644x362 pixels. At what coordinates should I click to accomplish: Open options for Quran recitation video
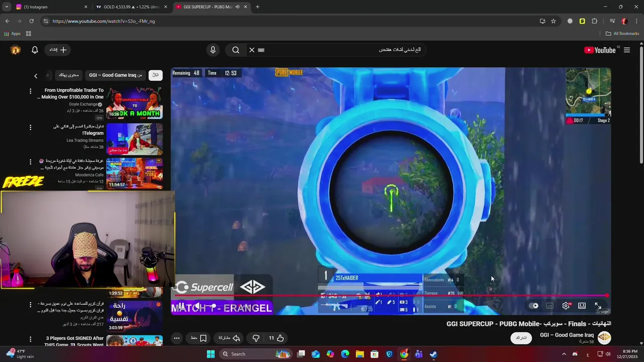pos(30,305)
